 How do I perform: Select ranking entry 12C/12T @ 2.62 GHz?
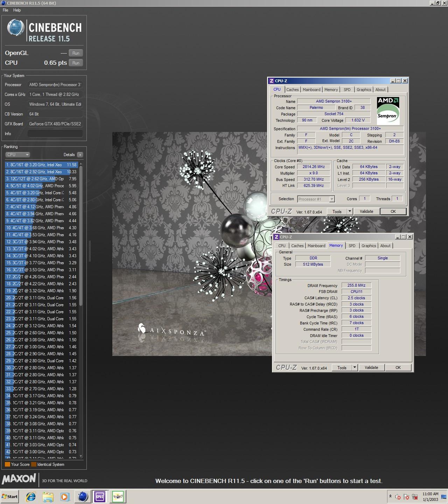coord(41,179)
